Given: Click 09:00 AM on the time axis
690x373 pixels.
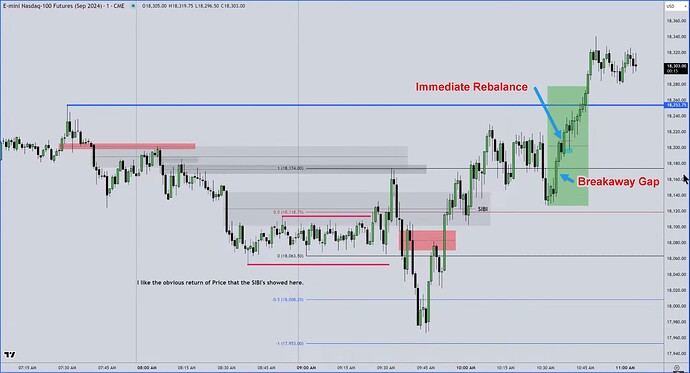Looking at the screenshot, I should 306,367.
